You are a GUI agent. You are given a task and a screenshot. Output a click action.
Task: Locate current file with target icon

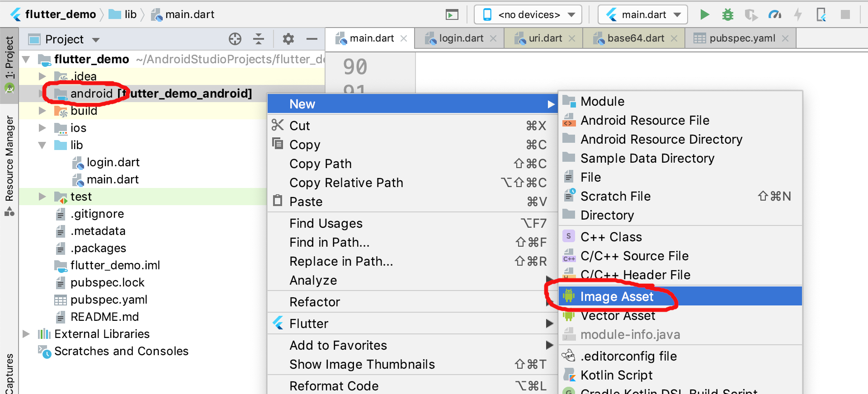235,39
